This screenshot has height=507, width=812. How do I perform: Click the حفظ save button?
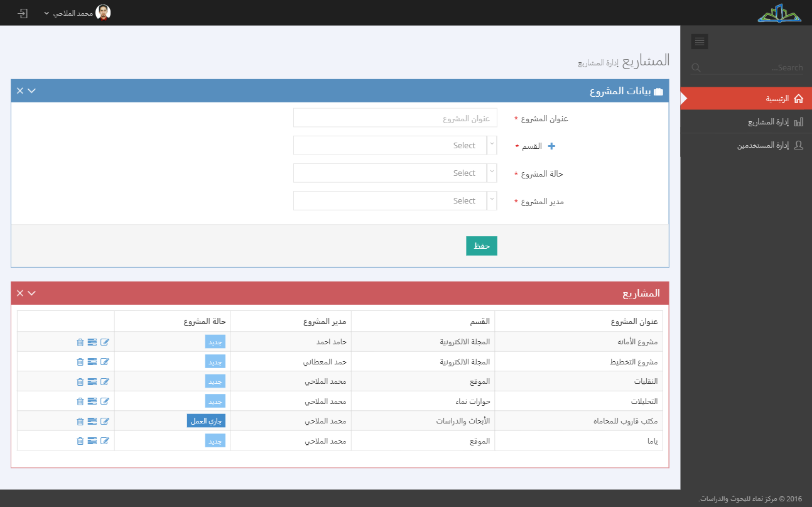(482, 246)
